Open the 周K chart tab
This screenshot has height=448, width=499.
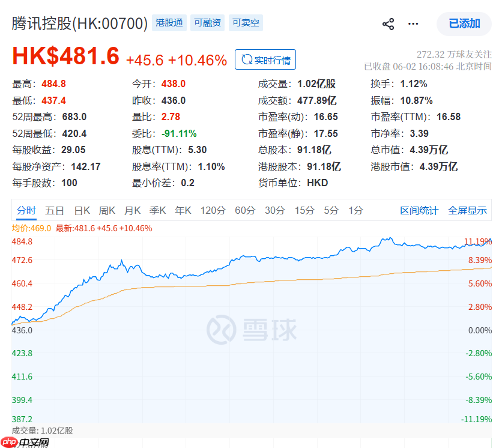pyautogui.click(x=107, y=210)
